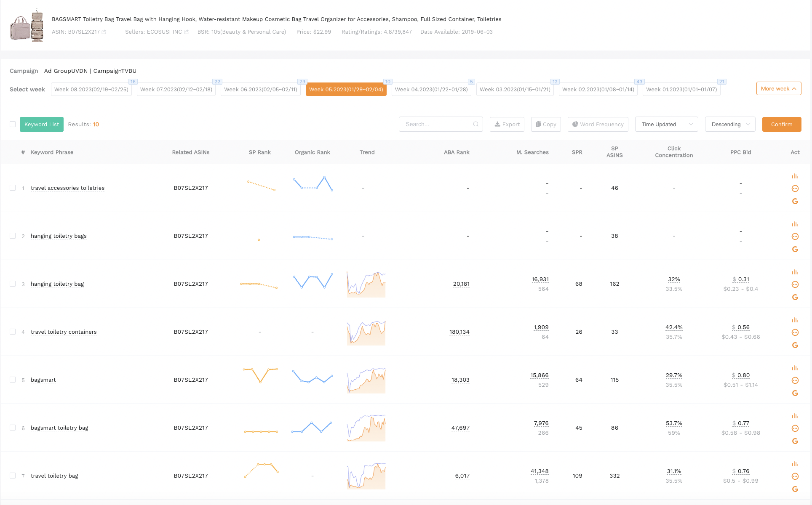Click ABA Rank 20,181 value
812x505 pixels.
click(461, 284)
